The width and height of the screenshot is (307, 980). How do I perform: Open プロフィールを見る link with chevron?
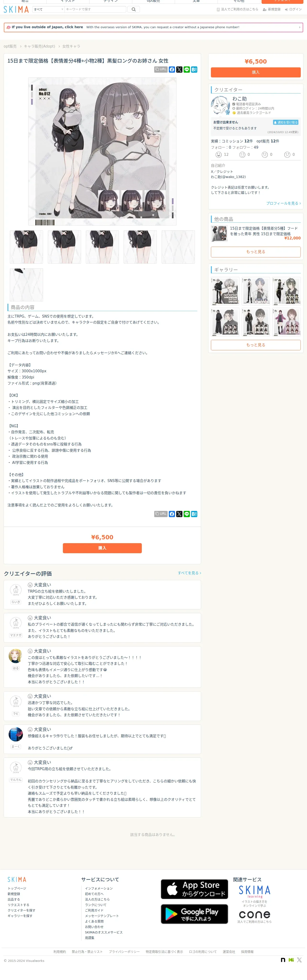click(283, 204)
